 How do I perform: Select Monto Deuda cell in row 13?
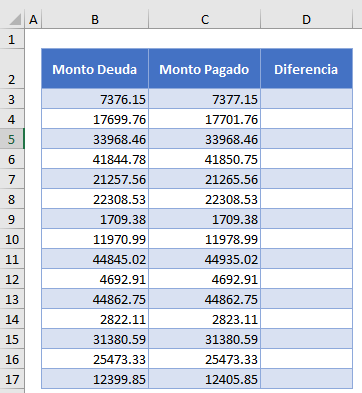pyautogui.click(x=95, y=299)
